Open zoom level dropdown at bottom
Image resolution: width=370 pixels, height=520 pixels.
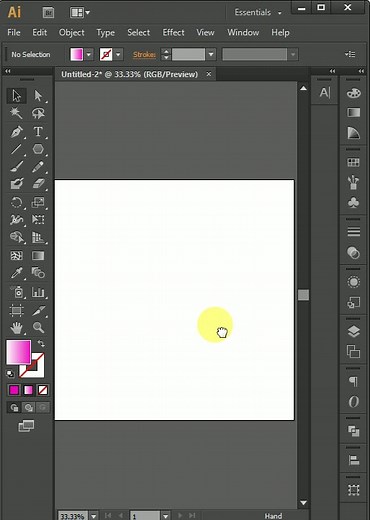click(x=94, y=516)
